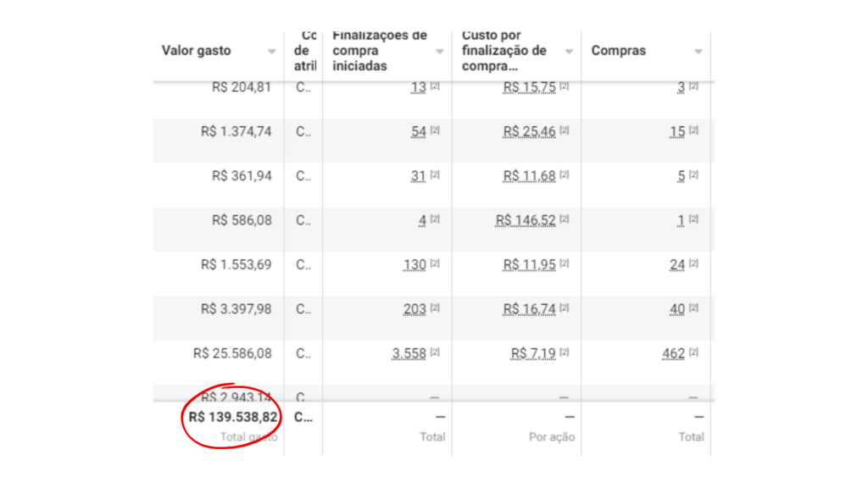Image resolution: width=868 pixels, height=488 pixels.
Task: Select the R$ 25.586,08 amount spent cell
Action: click(232, 353)
